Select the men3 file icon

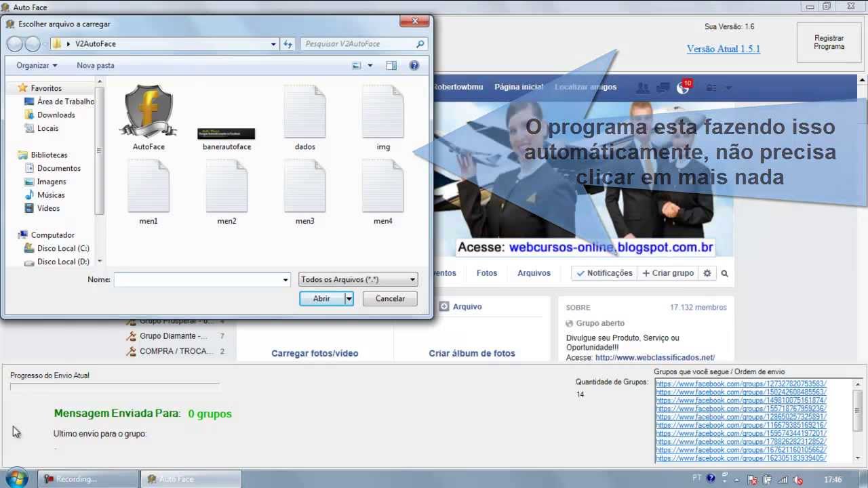305,186
